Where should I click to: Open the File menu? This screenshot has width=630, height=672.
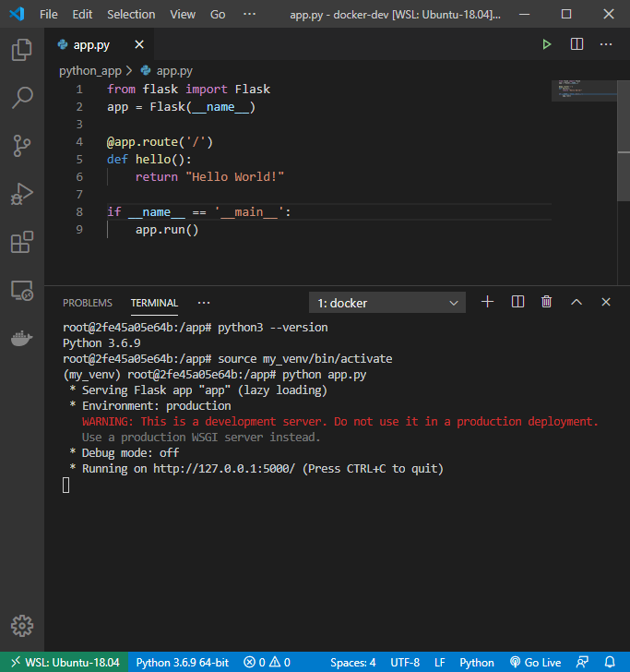point(48,14)
